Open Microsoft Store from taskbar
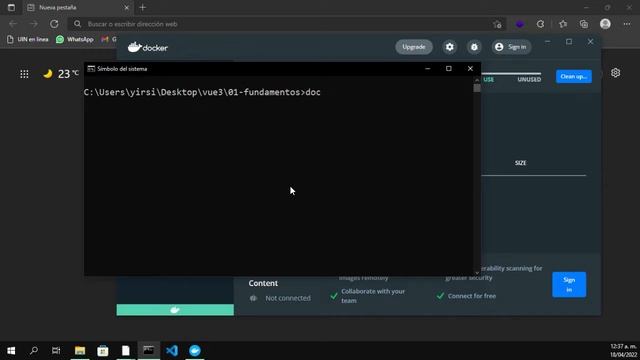The height and width of the screenshot is (360, 640). (103, 351)
